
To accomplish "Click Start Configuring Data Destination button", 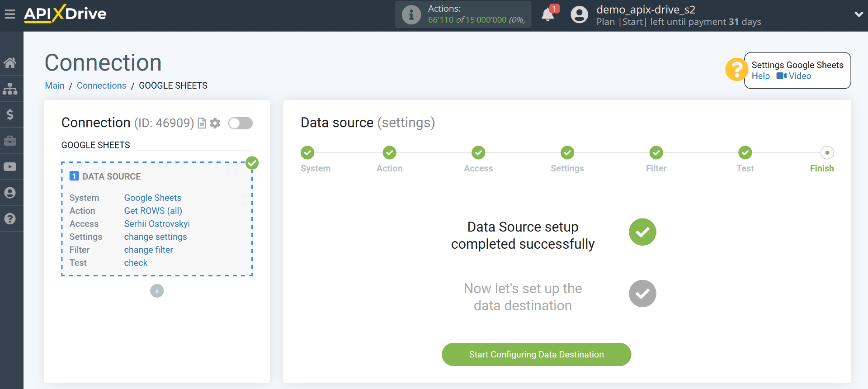I will point(536,355).
